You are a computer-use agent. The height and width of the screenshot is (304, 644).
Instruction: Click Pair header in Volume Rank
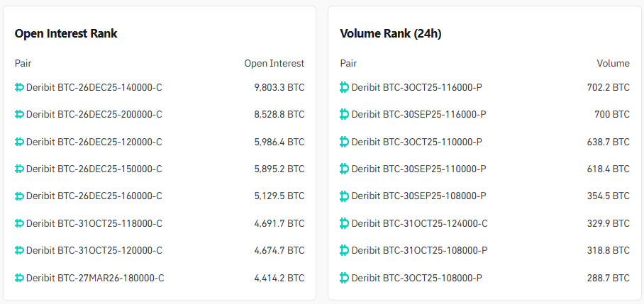coord(348,63)
